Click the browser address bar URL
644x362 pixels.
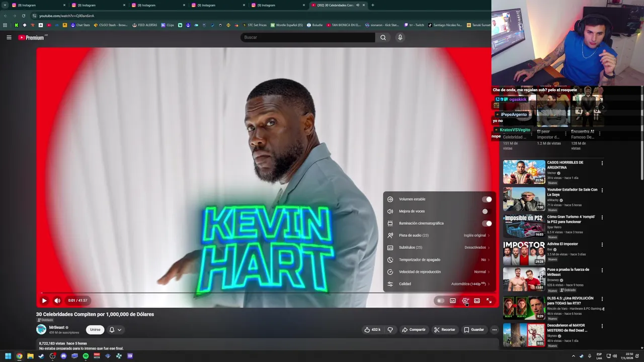[67, 16]
